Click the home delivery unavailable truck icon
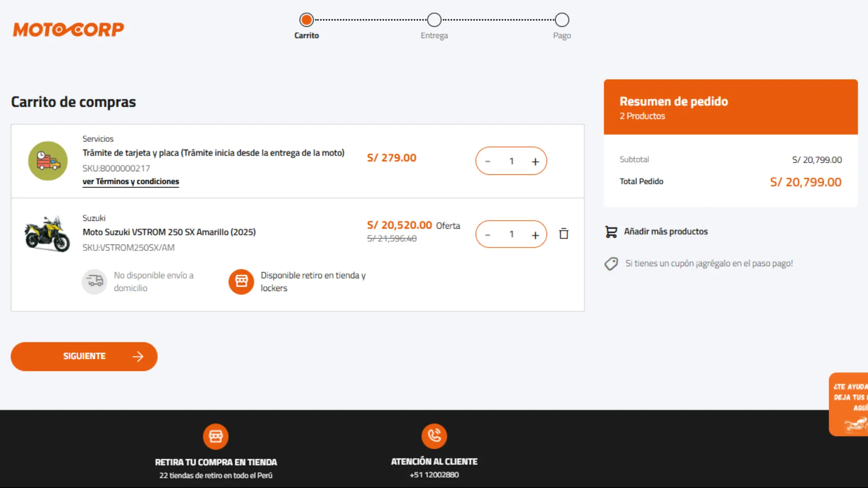 (94, 282)
